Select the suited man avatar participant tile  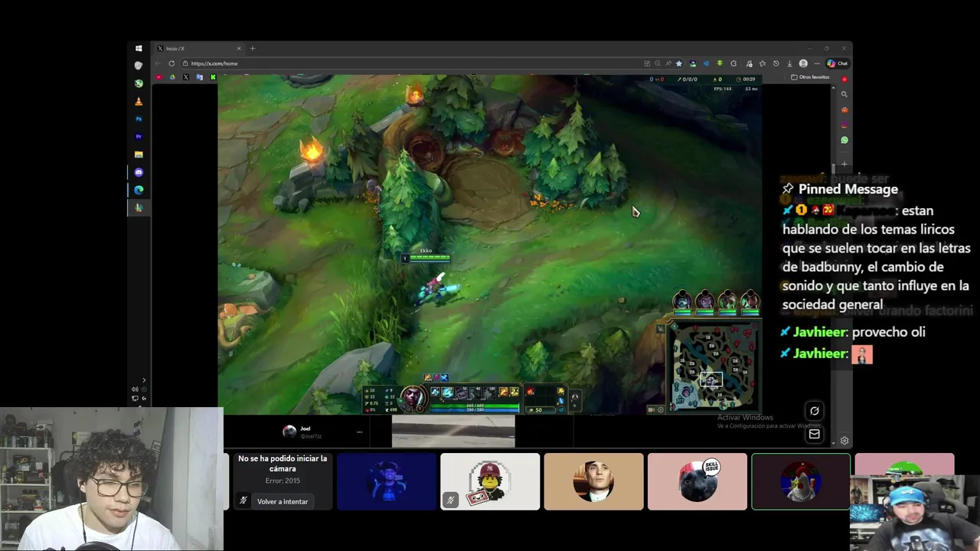click(593, 481)
